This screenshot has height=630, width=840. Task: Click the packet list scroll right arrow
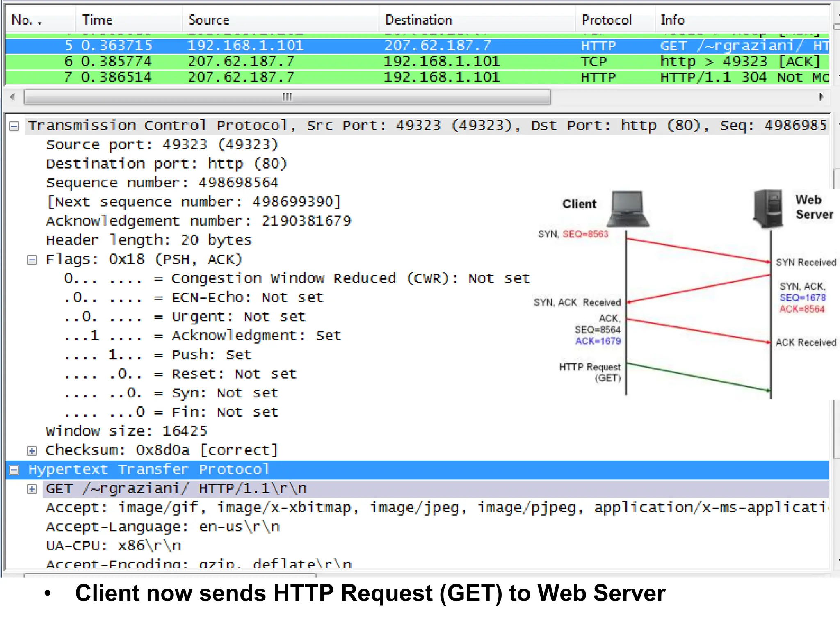[821, 97]
